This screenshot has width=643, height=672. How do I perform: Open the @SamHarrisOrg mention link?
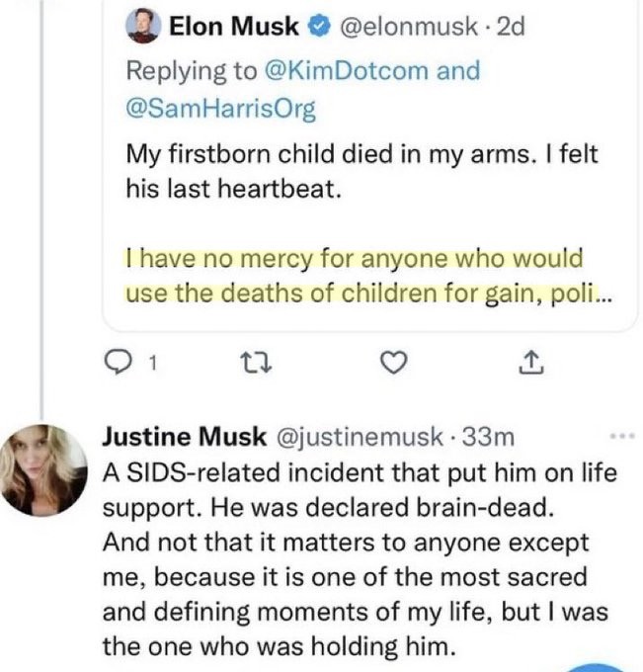tap(221, 110)
